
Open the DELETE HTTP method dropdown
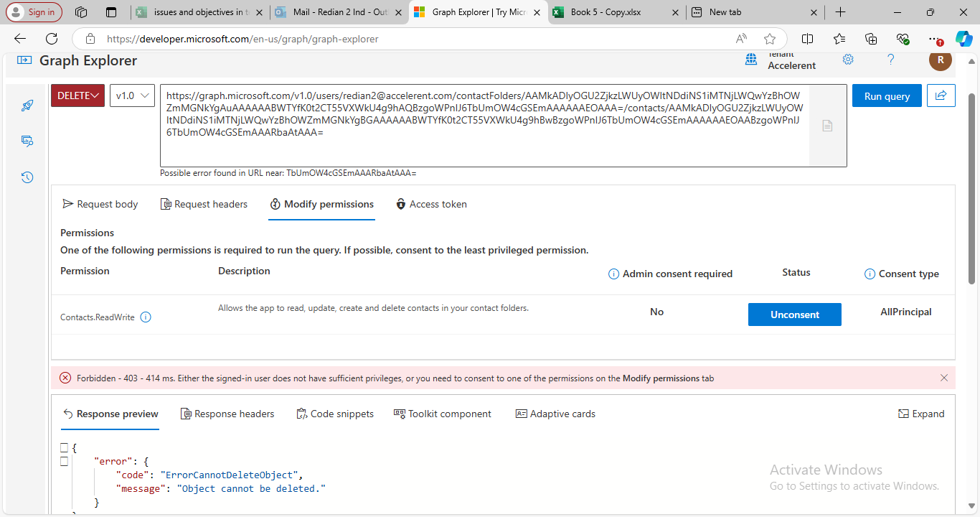click(77, 96)
